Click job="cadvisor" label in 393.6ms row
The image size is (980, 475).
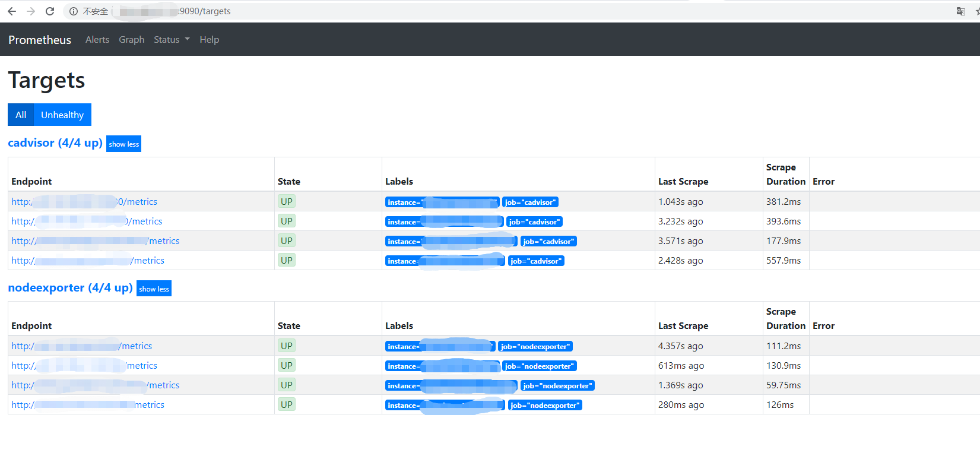pyautogui.click(x=534, y=222)
